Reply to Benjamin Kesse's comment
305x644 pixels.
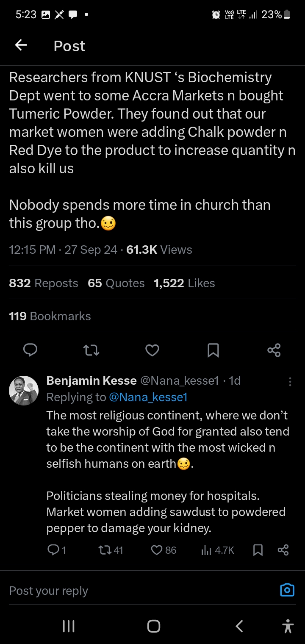pos(53,550)
